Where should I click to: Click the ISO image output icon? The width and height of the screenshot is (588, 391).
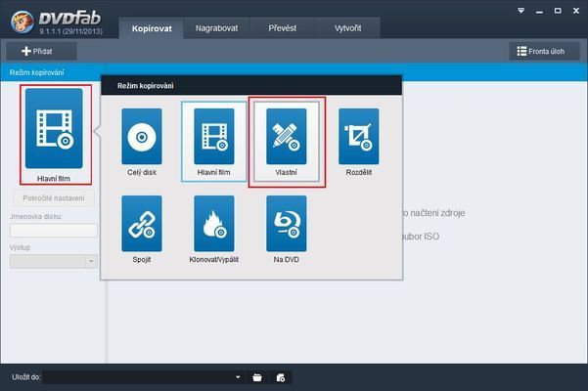pyautogui.click(x=281, y=377)
